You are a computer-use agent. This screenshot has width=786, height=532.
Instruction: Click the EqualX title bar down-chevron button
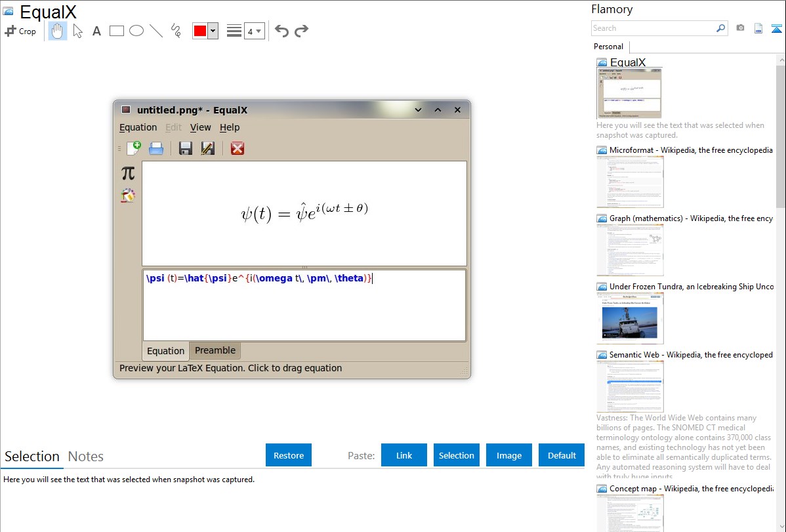pos(418,110)
